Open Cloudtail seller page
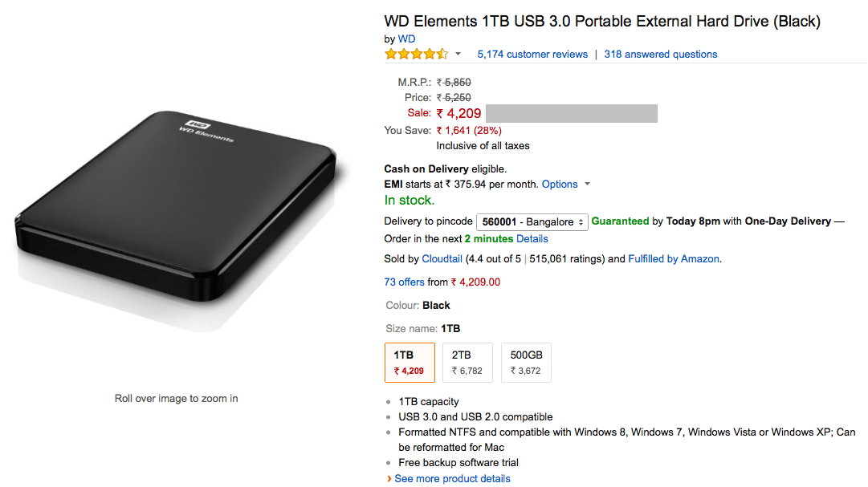This screenshot has height=487, width=868. tap(442, 259)
